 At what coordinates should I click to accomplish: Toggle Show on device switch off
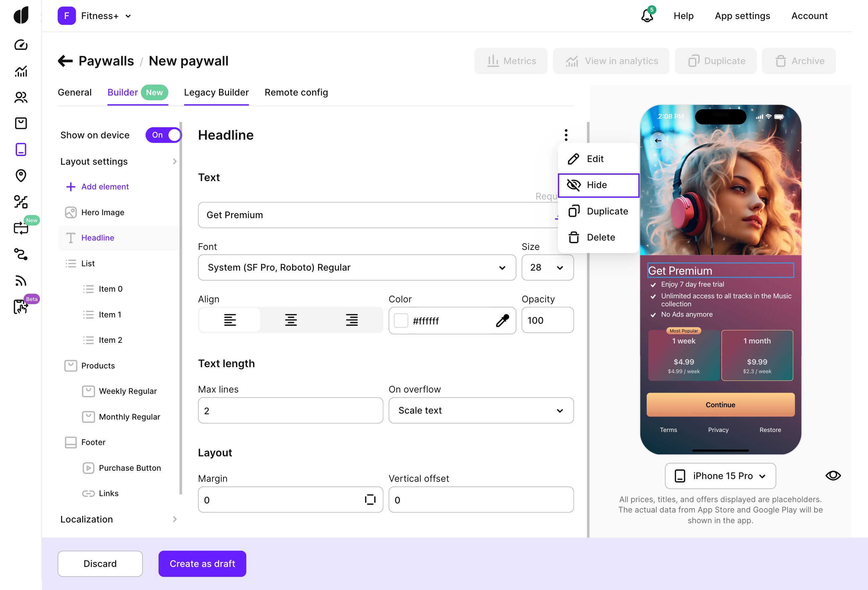coord(163,135)
